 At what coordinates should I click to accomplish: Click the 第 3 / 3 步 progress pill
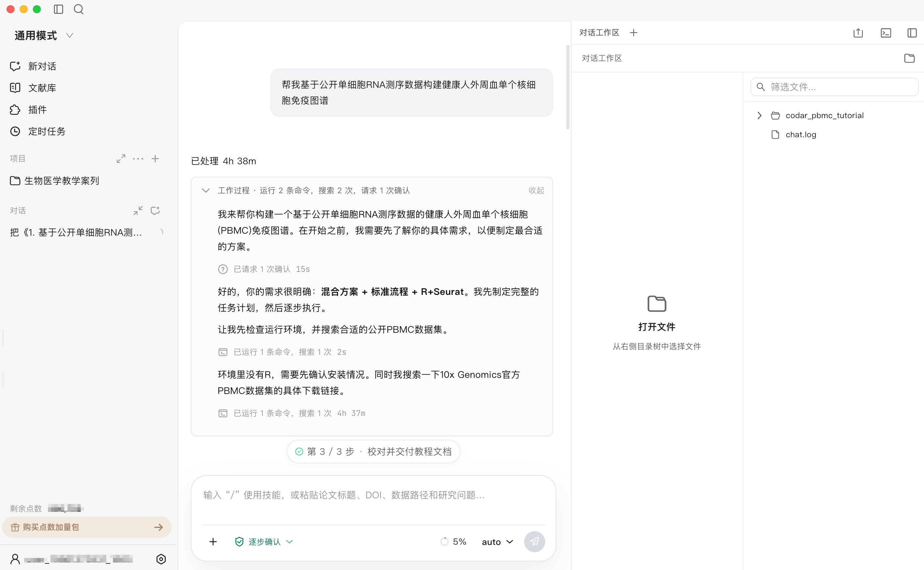pyautogui.click(x=373, y=452)
